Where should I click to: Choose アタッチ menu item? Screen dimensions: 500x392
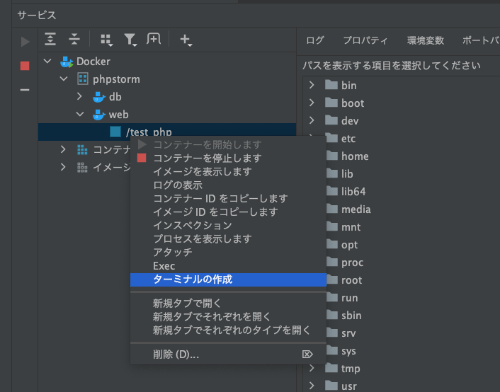(228, 253)
